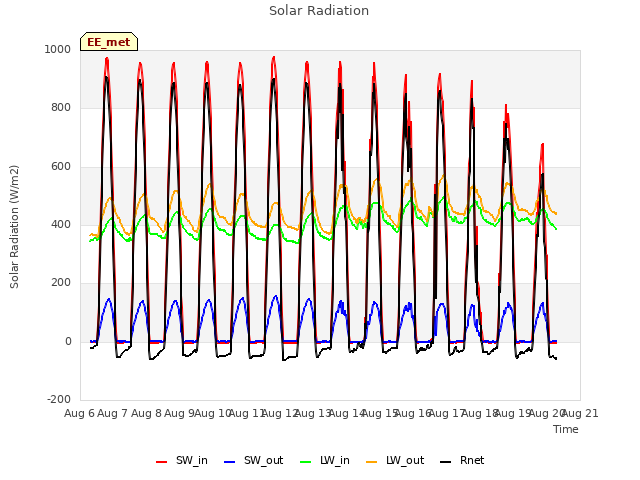Select the Solar Radiation chart title
This screenshot has width=640, height=480.
[x=319, y=11]
